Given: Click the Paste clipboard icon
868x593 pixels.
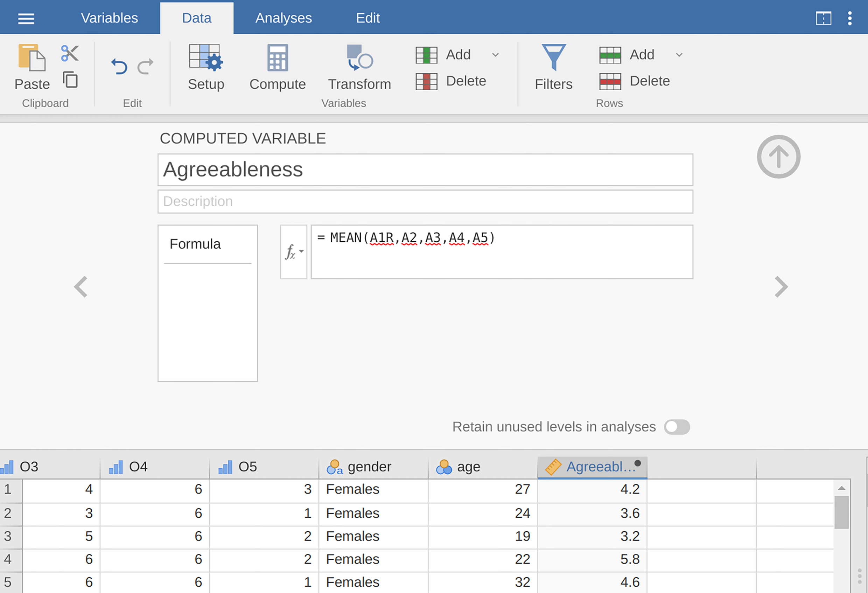Looking at the screenshot, I should pyautogui.click(x=32, y=57).
